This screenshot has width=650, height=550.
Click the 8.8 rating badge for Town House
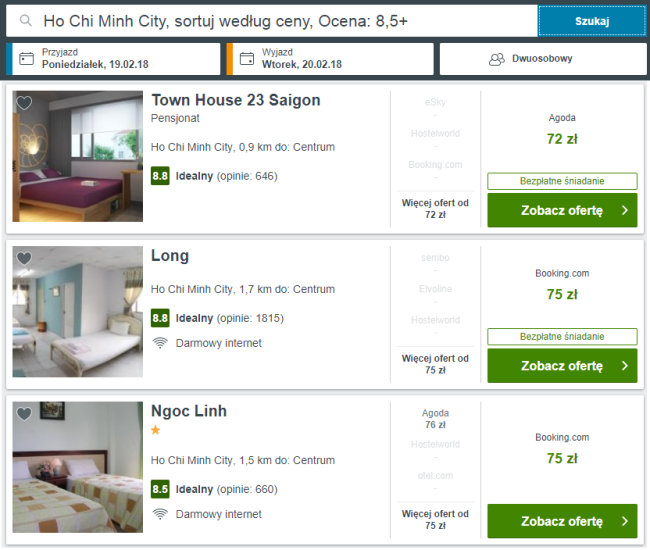point(160,176)
